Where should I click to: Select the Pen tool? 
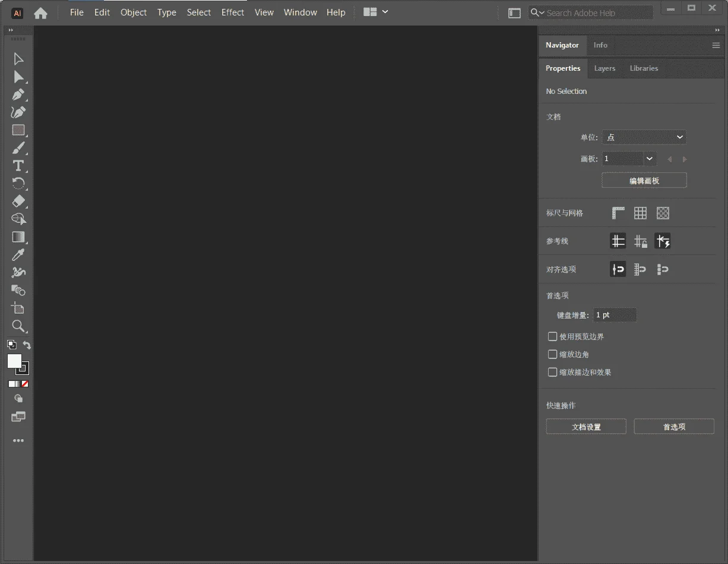[18, 94]
